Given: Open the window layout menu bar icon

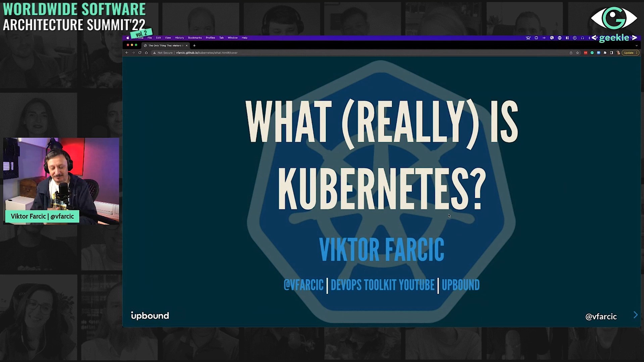Looking at the screenshot, I should point(567,38).
